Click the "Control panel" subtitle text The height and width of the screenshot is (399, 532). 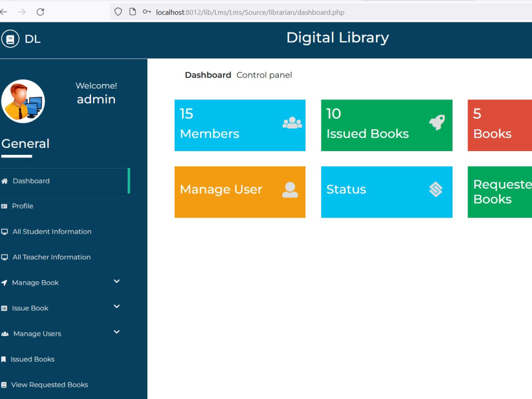pos(264,75)
